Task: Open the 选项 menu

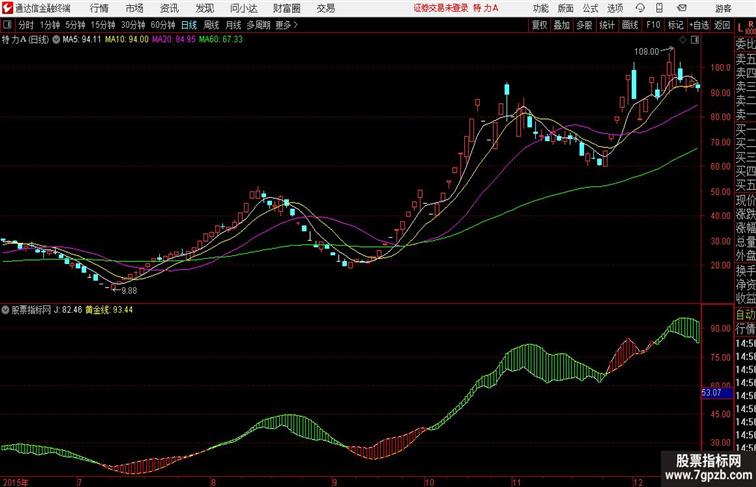Action: click(x=615, y=8)
